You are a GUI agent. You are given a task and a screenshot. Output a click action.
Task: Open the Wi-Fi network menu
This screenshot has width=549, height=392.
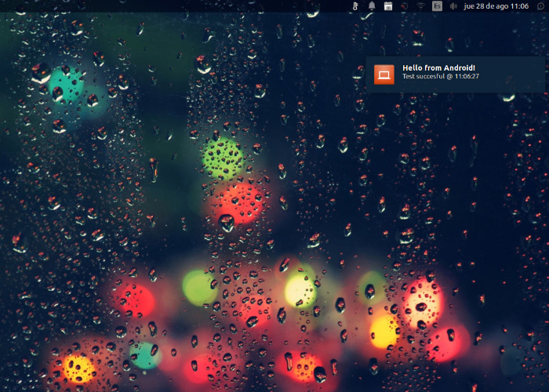pos(420,6)
